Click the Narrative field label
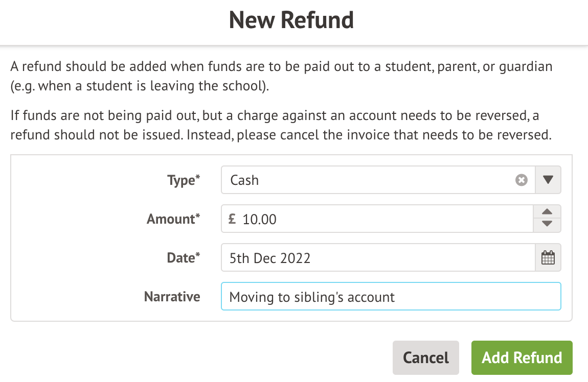 [x=172, y=297]
